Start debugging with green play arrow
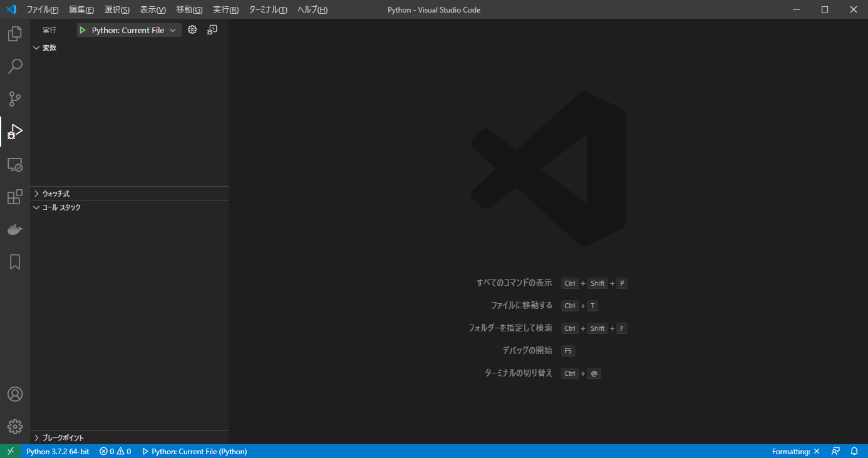Screen dimensions: 868x458 coord(83,30)
